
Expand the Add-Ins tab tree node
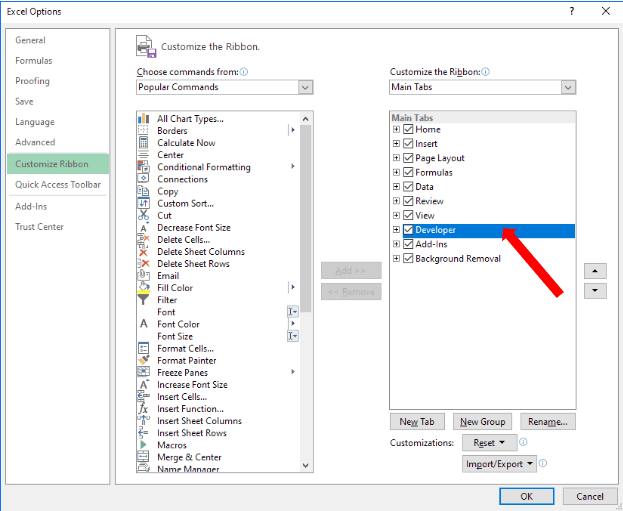click(x=396, y=244)
